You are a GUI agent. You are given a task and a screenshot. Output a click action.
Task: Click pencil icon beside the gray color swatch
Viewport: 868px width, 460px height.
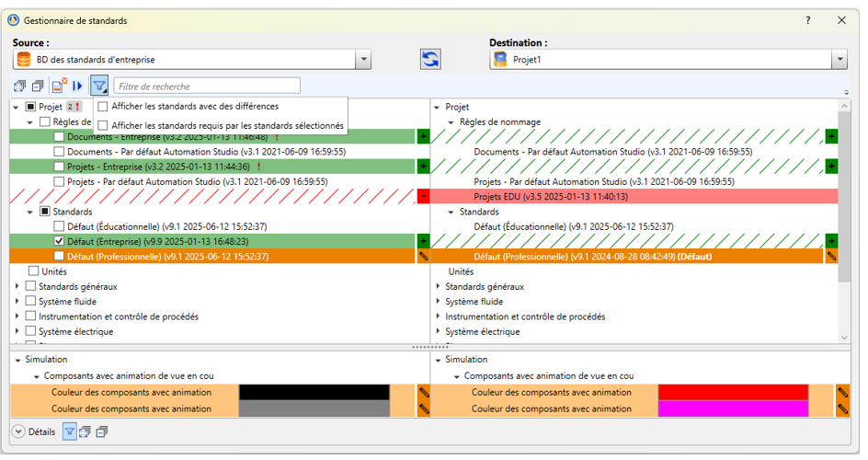coord(424,409)
